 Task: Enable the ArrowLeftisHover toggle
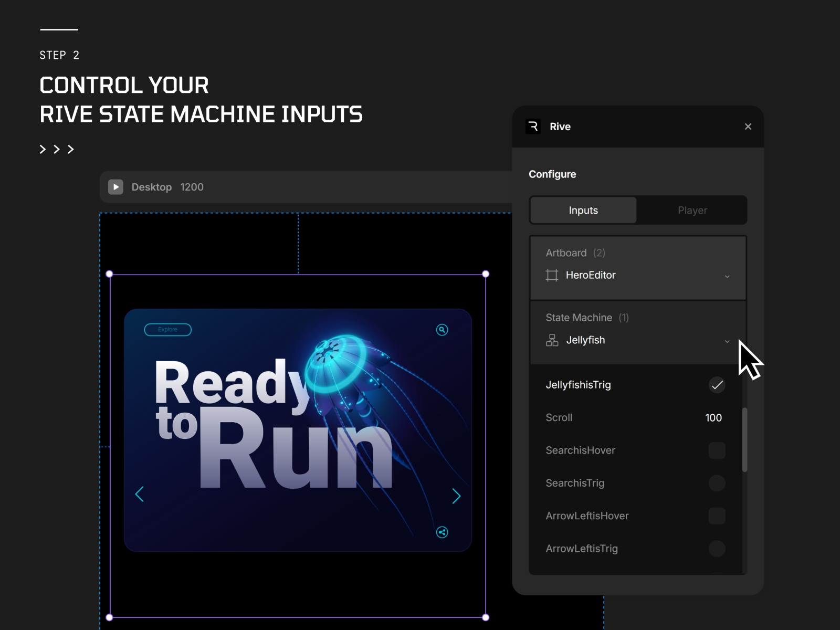(717, 516)
